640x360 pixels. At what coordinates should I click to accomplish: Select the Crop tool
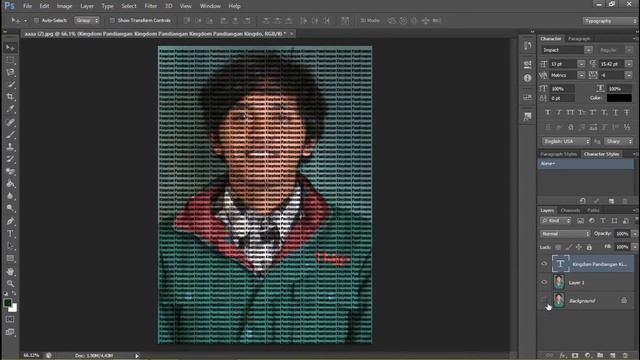(10, 97)
